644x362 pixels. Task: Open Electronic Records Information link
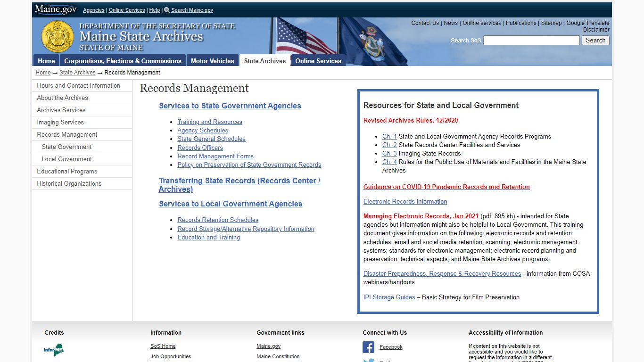click(x=405, y=201)
